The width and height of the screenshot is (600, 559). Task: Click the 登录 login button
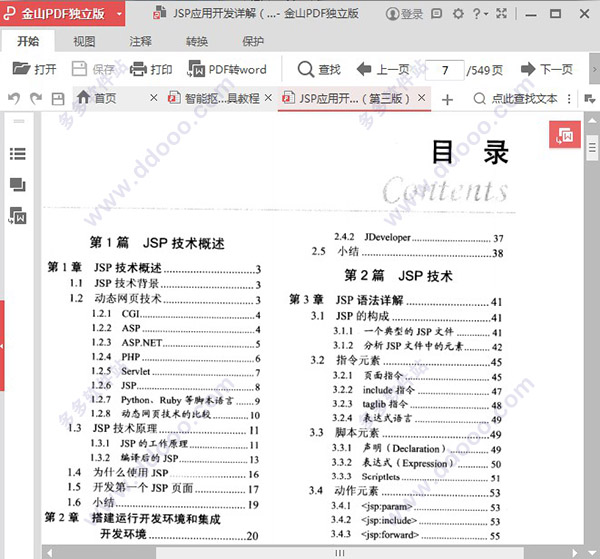coord(404,14)
